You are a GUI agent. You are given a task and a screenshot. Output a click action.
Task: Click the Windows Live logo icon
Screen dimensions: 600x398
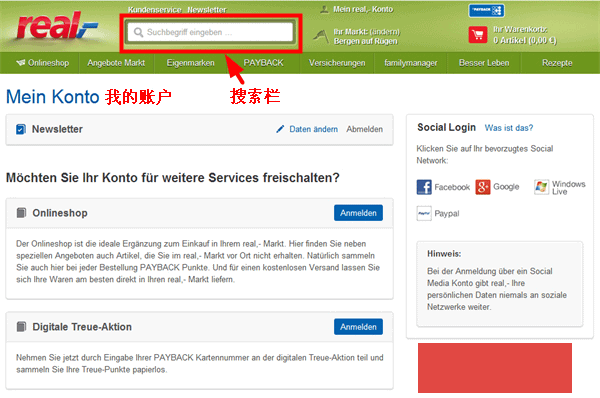coord(541,187)
